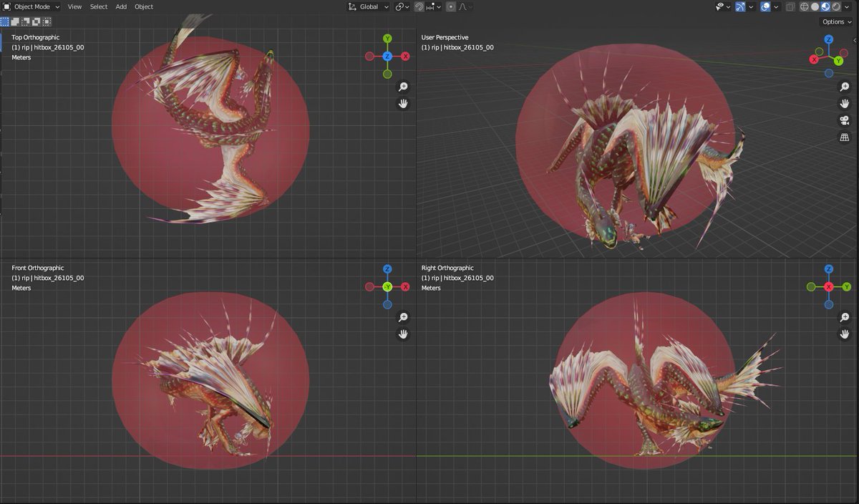The width and height of the screenshot is (859, 504).
Task: Click the pan hand in Top Orthographic view
Action: pos(403,104)
